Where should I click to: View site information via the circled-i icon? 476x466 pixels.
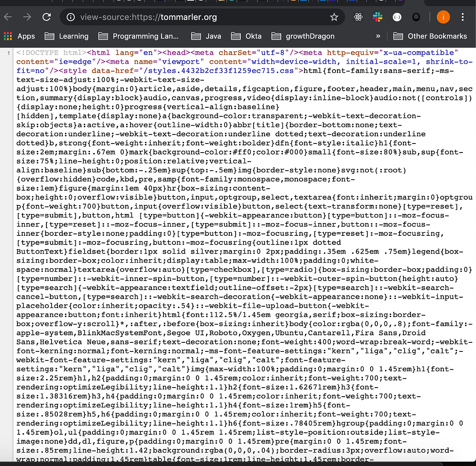tap(71, 17)
